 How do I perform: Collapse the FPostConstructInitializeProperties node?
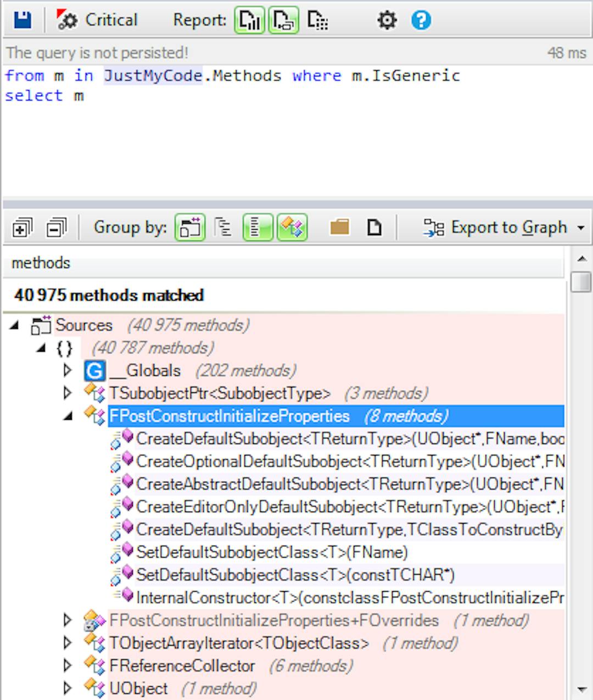(x=68, y=416)
